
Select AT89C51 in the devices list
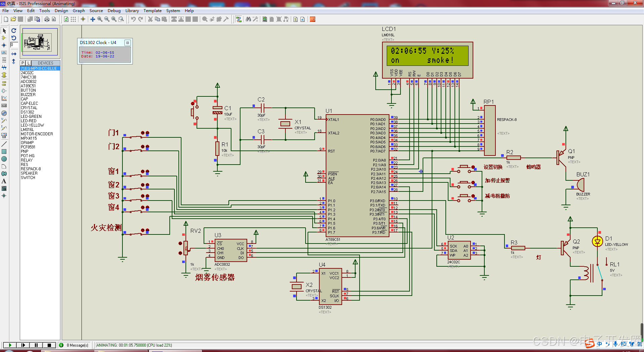click(28, 86)
